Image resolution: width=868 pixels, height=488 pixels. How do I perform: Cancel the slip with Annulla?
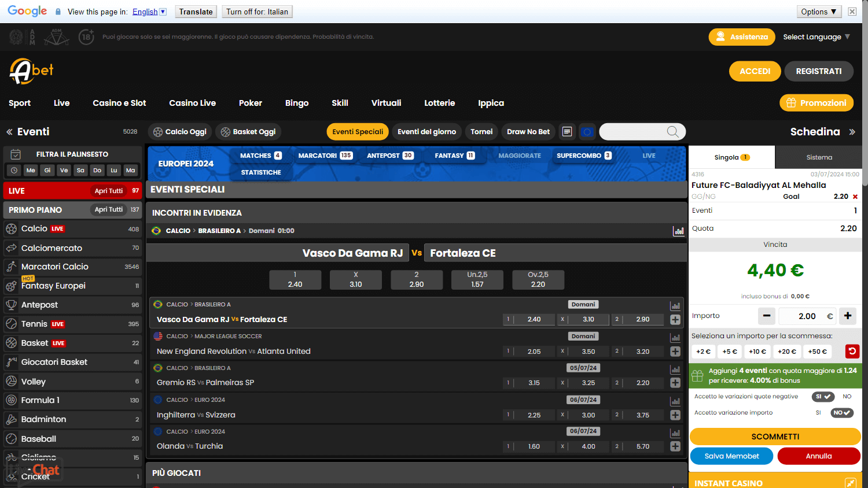(819, 456)
